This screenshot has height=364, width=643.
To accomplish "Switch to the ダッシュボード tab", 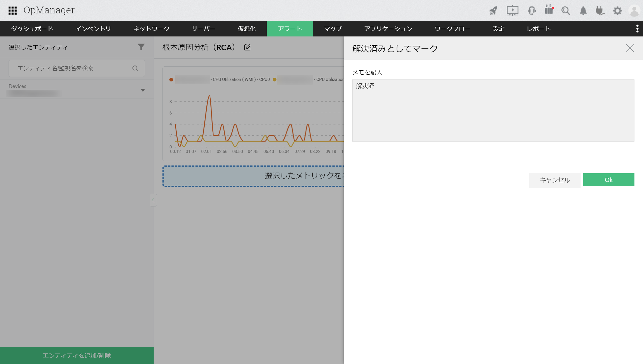I will [x=32, y=29].
